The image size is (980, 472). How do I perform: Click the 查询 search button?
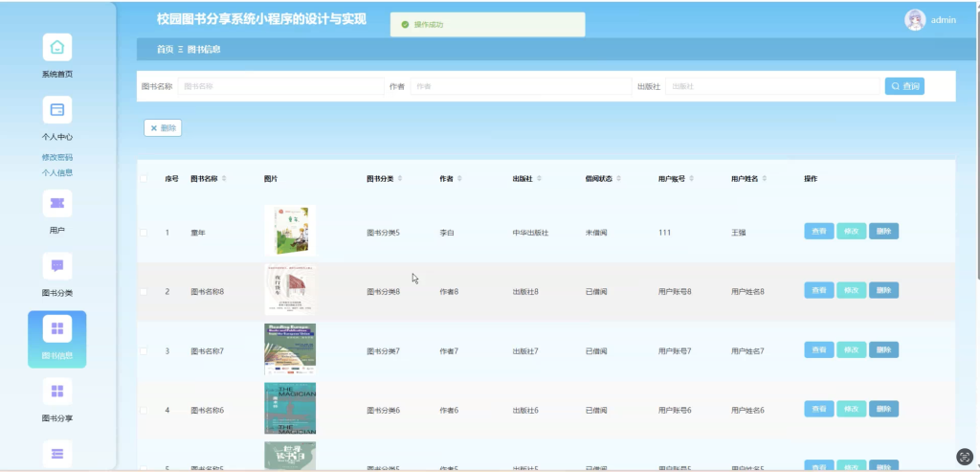(x=904, y=86)
